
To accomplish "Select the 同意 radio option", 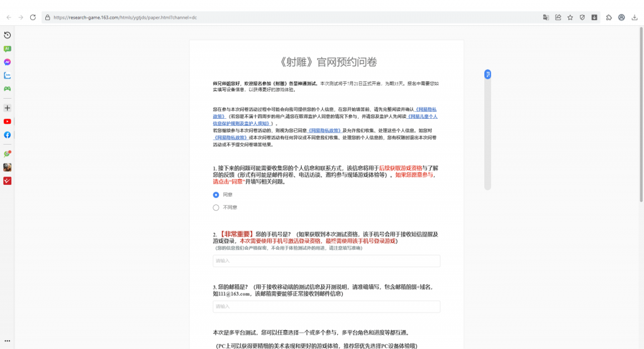I will 216,194.
